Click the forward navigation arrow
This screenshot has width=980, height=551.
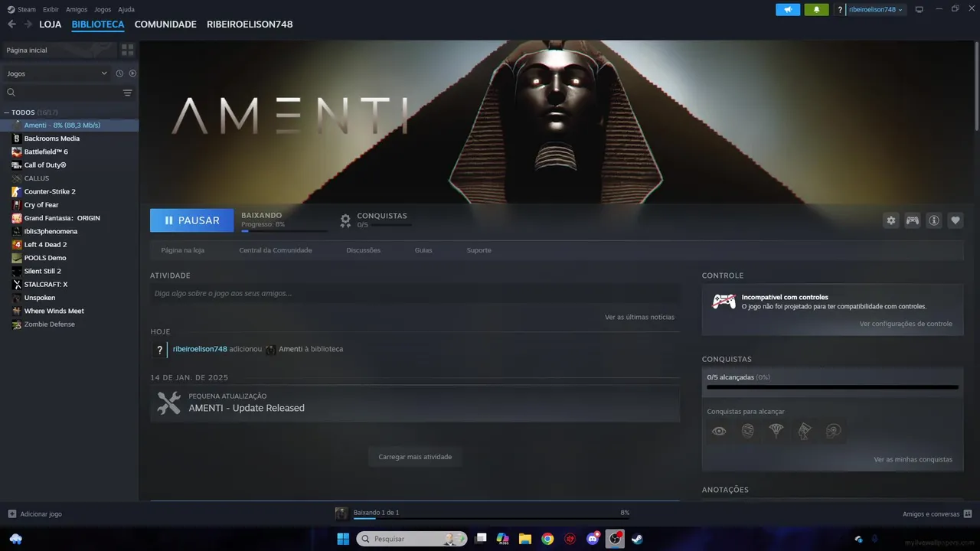28,24
